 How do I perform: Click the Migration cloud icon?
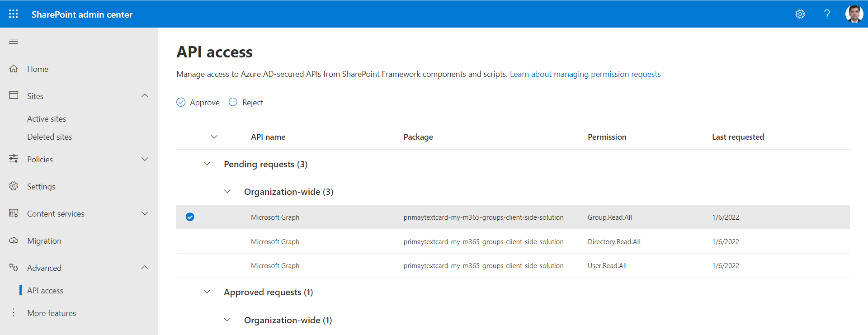point(14,241)
